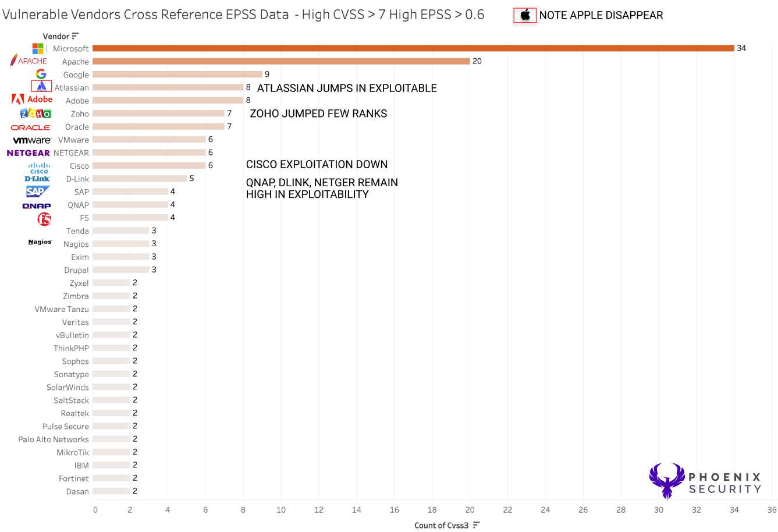This screenshot has width=778, height=532.
Task: Click the Drupal vendor label
Action: (76, 270)
